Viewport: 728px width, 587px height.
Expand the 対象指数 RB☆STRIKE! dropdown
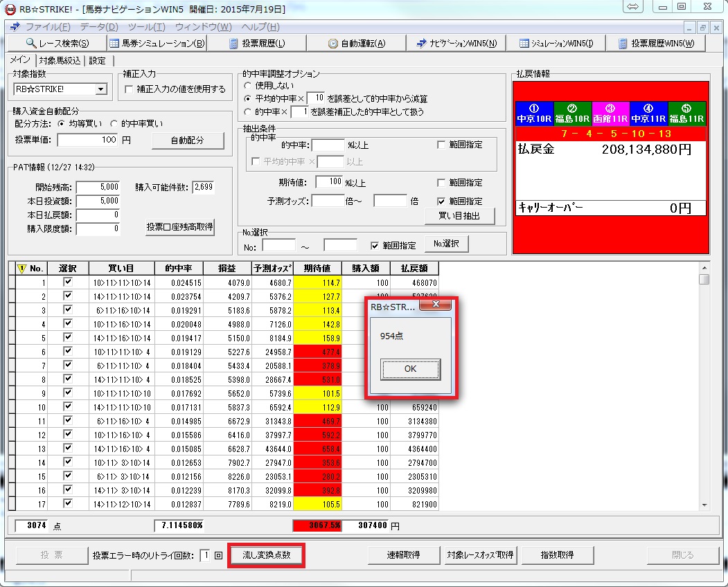coord(100,89)
